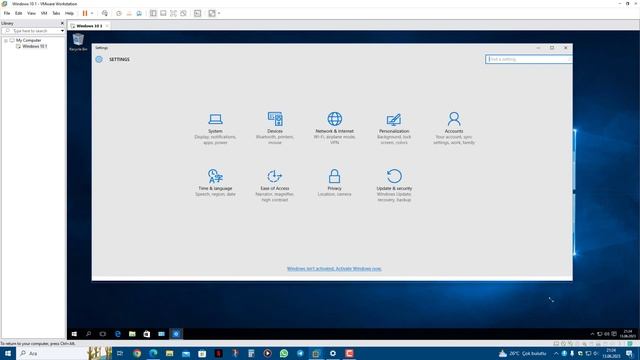Open VMware Edit menu
The height and width of the screenshot is (360, 640).
click(18, 13)
